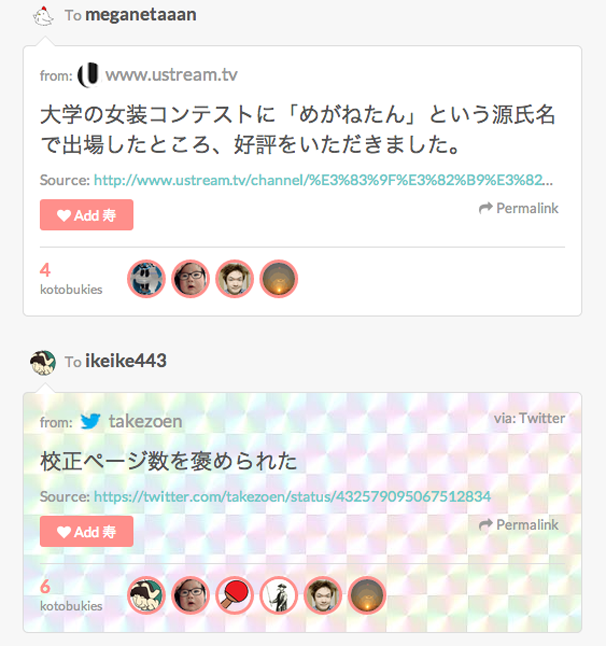Click the avatar beside ikeike443 heading
The image size is (606, 646).
pyautogui.click(x=43, y=363)
